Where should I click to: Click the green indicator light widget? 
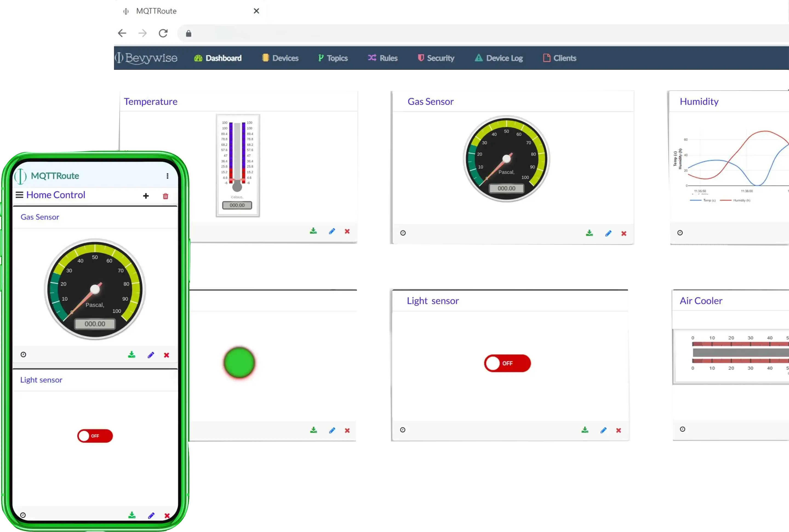pyautogui.click(x=239, y=363)
